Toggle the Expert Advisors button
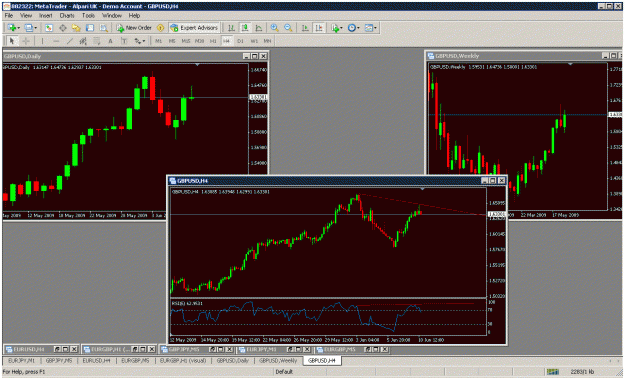The image size is (625, 378). click(194, 28)
